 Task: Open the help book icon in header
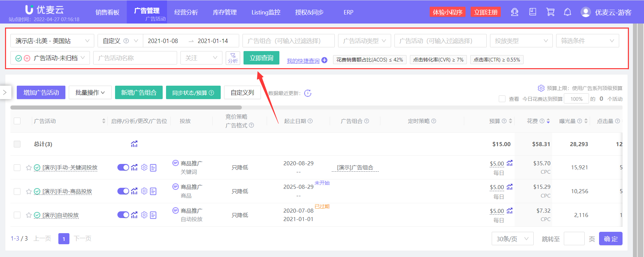coord(533,12)
